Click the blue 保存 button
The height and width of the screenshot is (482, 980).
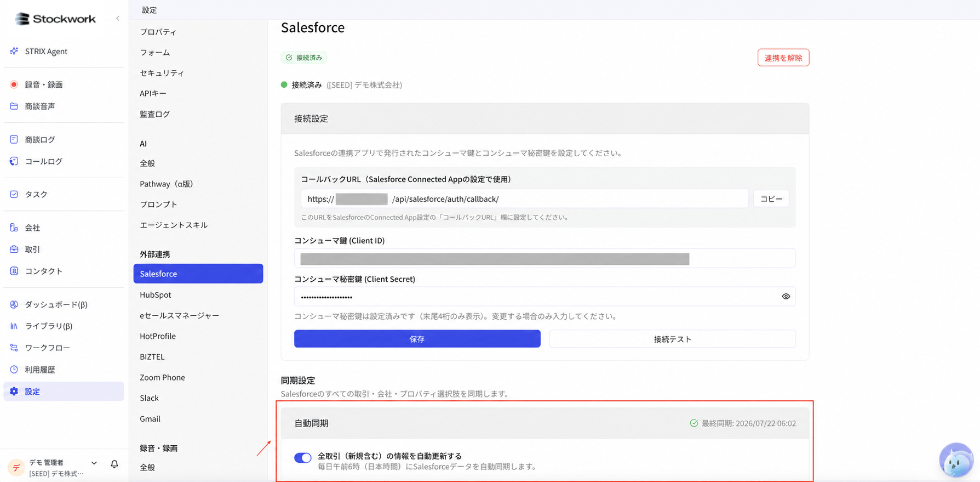coord(417,339)
